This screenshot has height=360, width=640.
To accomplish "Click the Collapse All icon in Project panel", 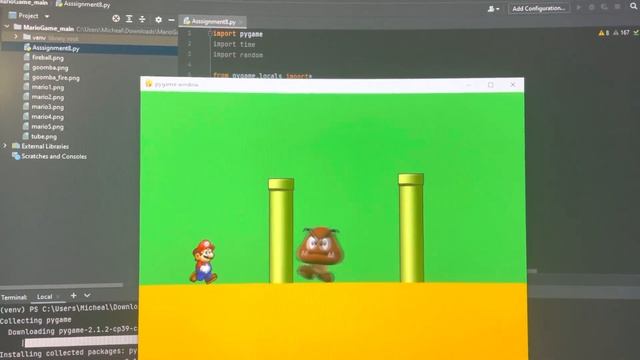I will tap(142, 19).
